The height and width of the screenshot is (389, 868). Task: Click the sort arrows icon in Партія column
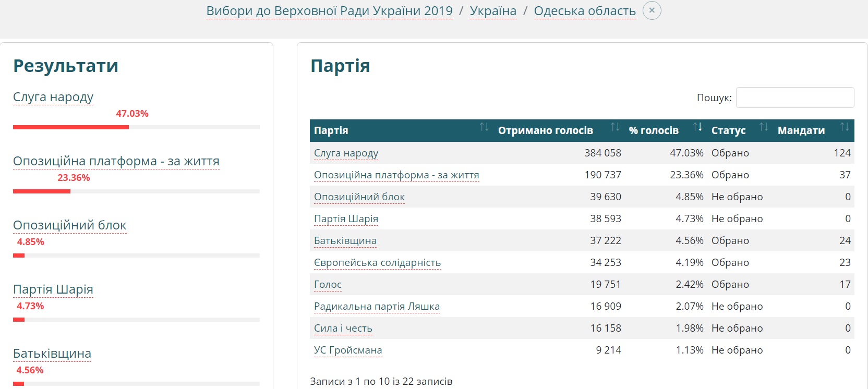[484, 127]
